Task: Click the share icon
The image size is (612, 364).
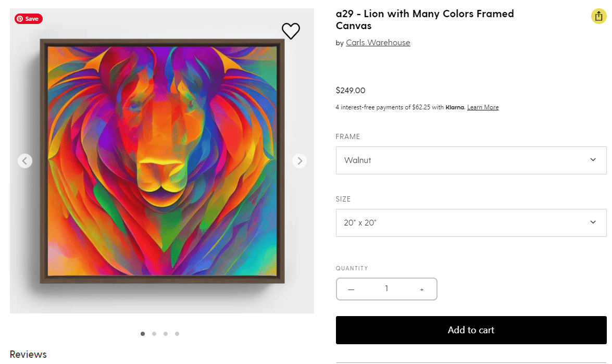Action: pyautogui.click(x=598, y=16)
